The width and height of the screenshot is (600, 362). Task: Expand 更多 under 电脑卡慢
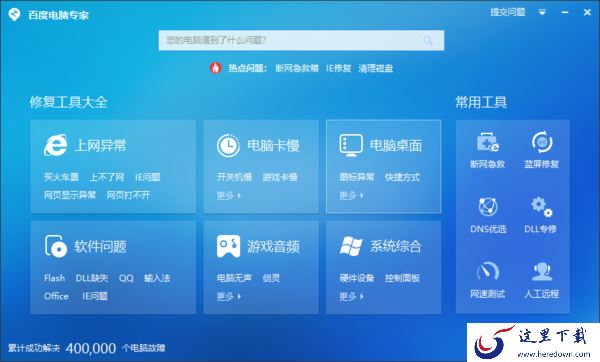(x=229, y=196)
